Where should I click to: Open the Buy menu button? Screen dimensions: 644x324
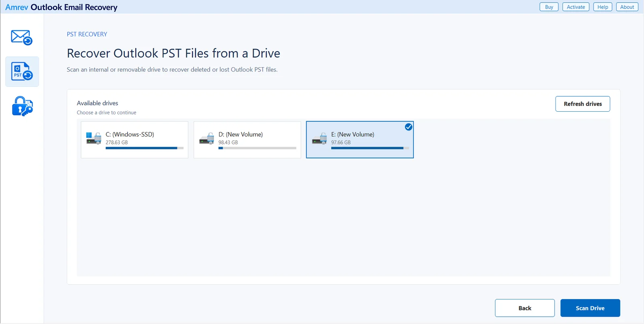(x=549, y=7)
